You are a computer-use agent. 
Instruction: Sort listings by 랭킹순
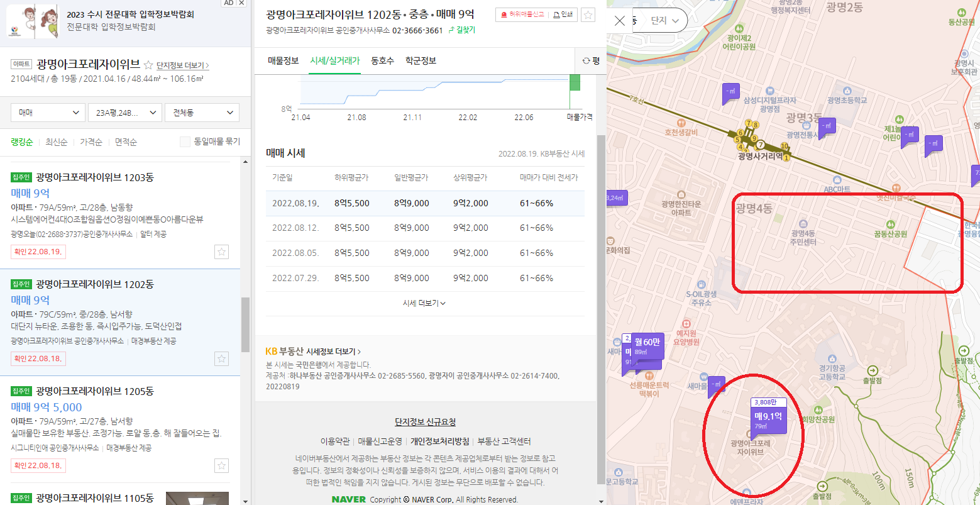pos(21,142)
